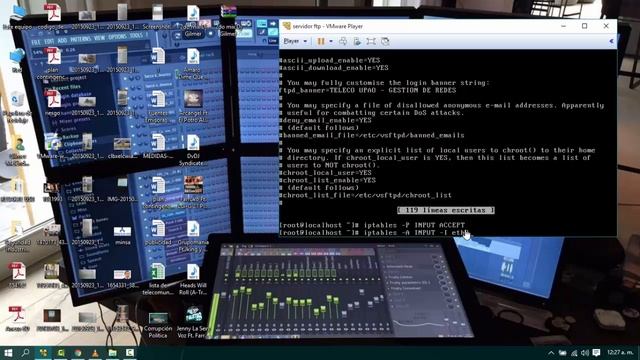Expand the power options arrow beside pause
Image resolution: width=640 pixels, height=360 pixels.
pos(331,41)
